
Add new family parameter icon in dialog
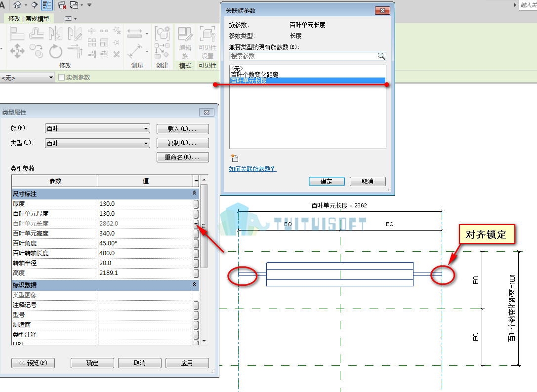235,158
